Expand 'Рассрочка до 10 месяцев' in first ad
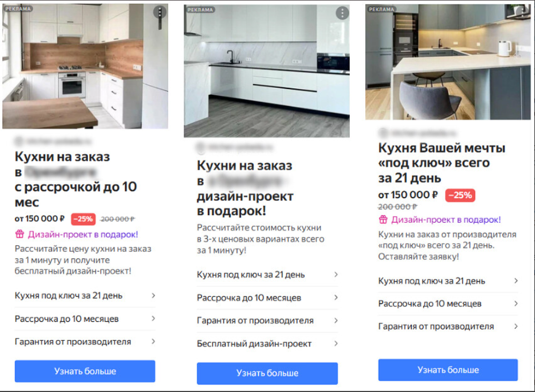 85,319
